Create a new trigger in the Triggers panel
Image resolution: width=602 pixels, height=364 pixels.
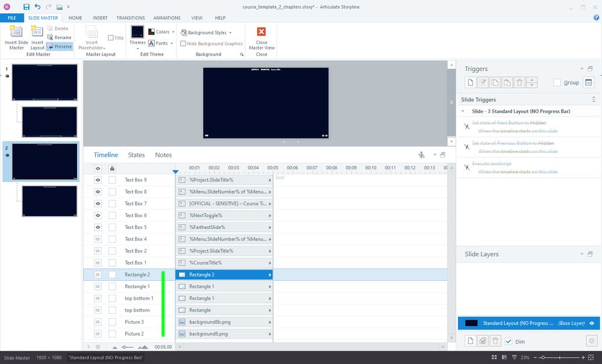[x=471, y=83]
